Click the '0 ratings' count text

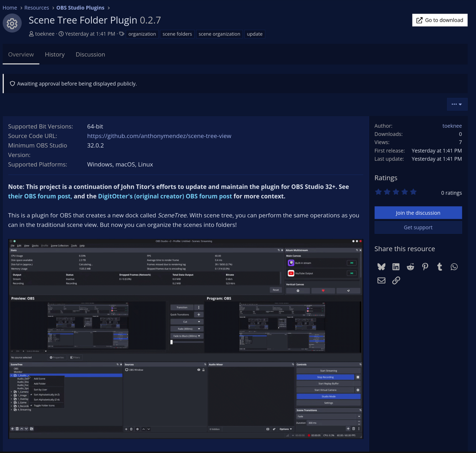tap(451, 193)
